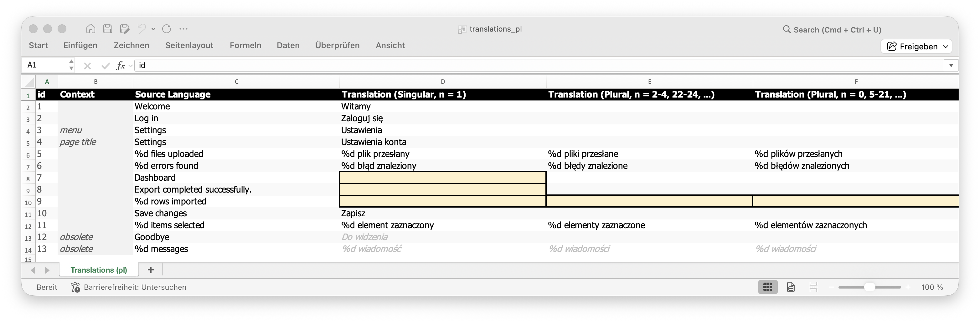
Task: Switch to Page Break Preview icon
Action: [813, 287]
